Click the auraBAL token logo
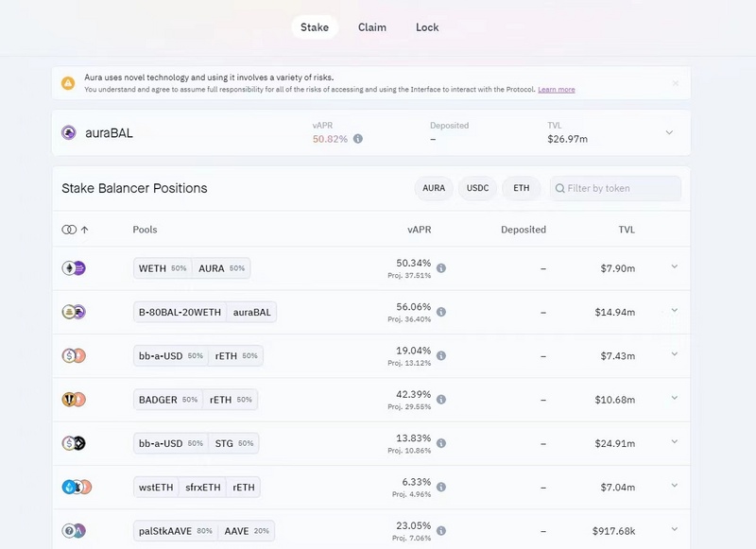This screenshot has width=756, height=549. click(68, 133)
